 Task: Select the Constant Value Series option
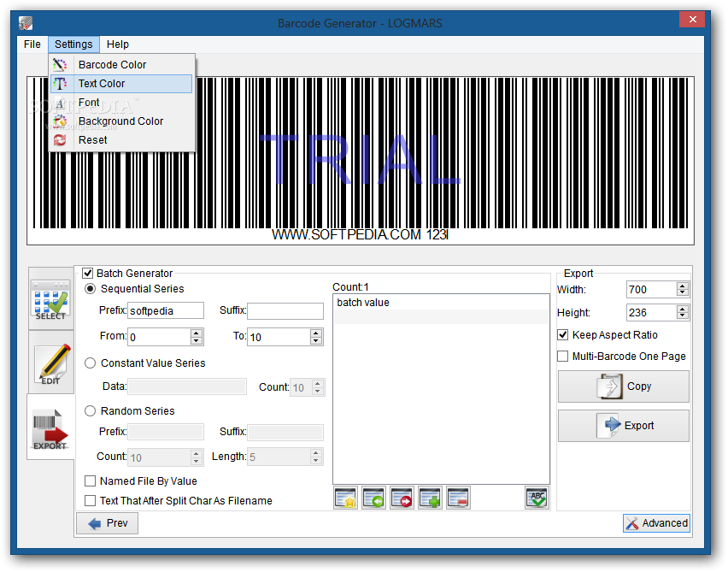(90, 363)
